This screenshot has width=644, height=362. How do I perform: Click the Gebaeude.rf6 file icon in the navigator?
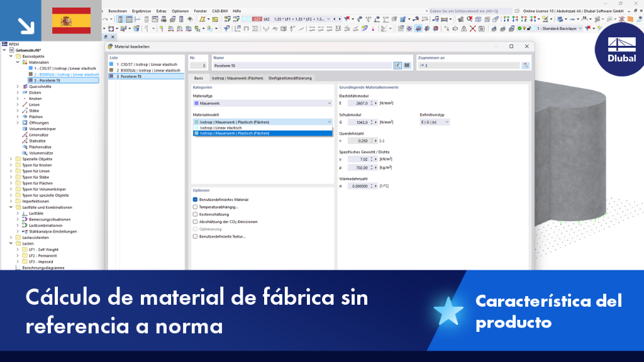coord(11,50)
